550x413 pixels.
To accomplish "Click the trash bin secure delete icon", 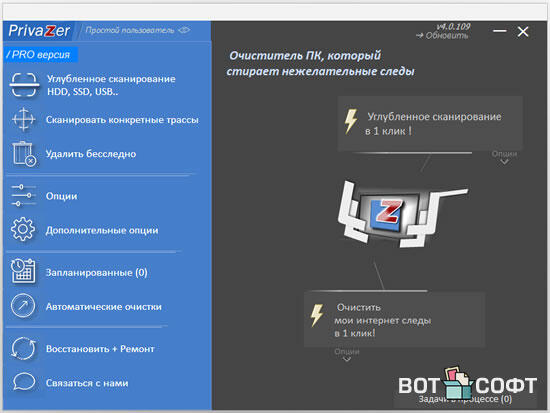I will pyautogui.click(x=24, y=154).
